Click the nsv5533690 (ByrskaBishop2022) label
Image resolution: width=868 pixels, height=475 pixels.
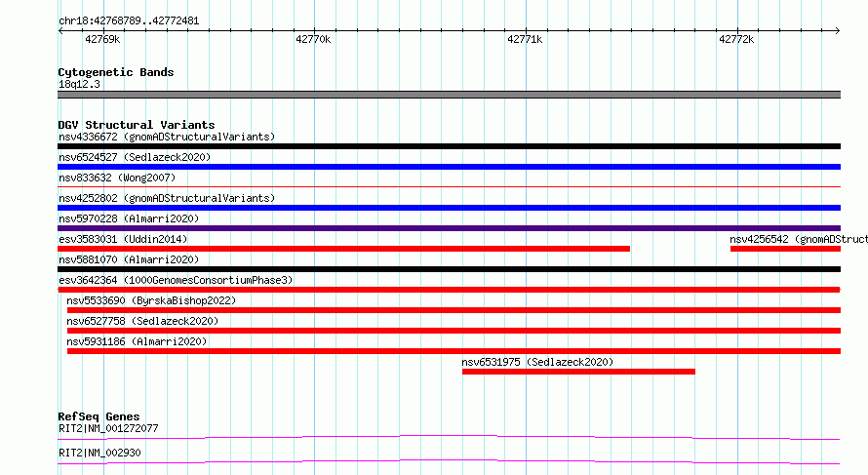click(151, 300)
